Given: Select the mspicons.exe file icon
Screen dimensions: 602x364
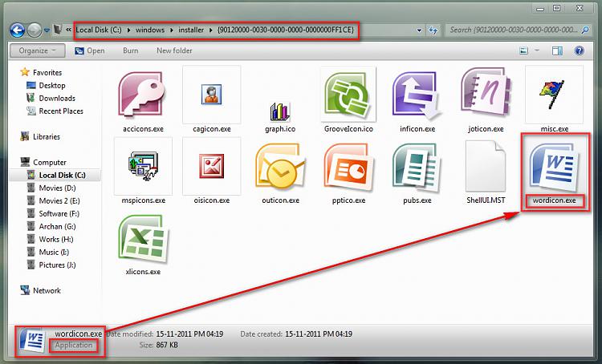Looking at the screenshot, I should tap(143, 166).
